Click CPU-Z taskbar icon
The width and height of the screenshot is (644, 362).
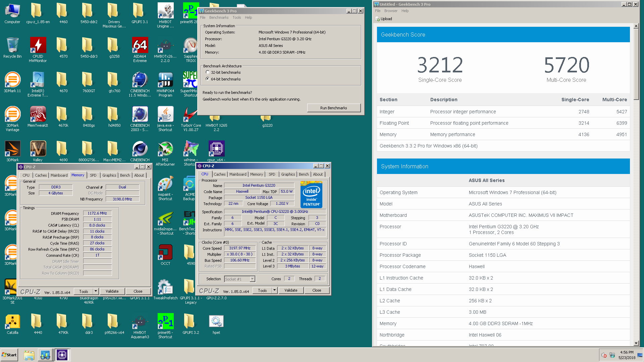click(x=62, y=355)
